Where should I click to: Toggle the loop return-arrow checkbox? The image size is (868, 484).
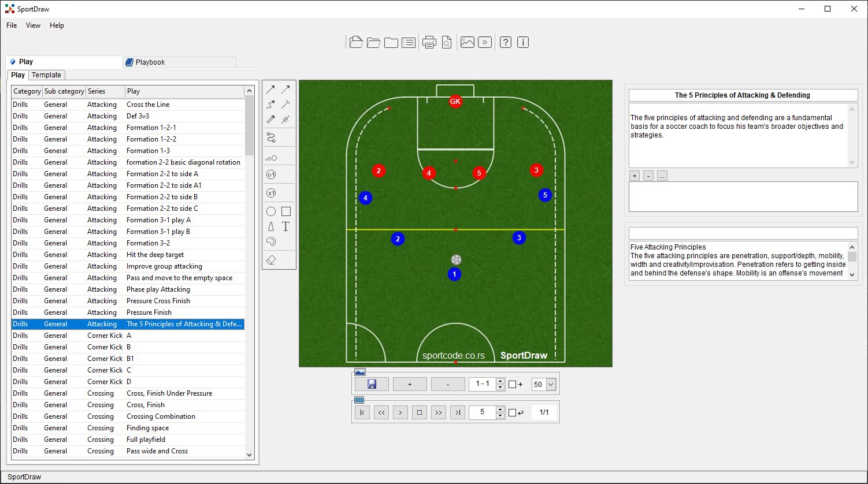[512, 413]
